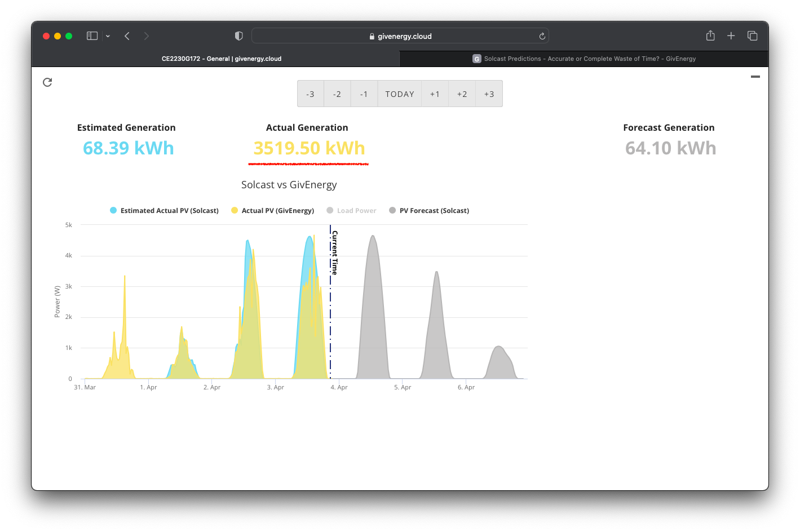
Task: Select the +2 day button
Action: point(462,94)
